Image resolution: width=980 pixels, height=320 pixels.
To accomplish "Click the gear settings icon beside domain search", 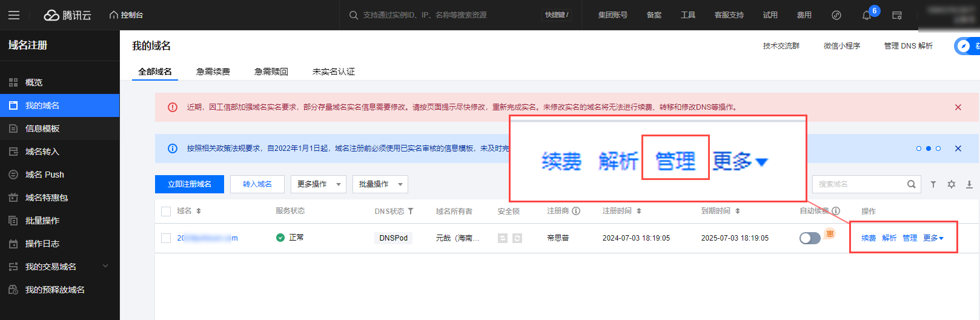I will click(x=952, y=184).
